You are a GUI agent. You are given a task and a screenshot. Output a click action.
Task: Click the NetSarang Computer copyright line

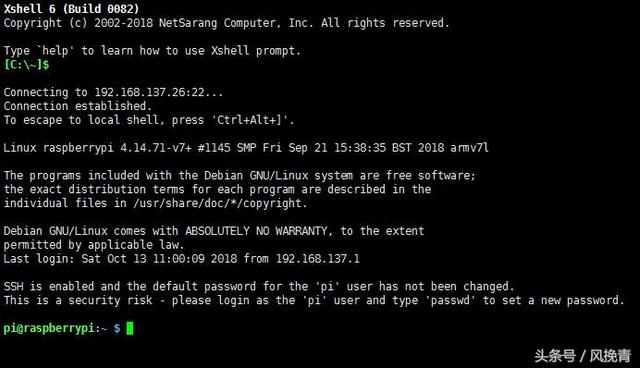(x=227, y=23)
